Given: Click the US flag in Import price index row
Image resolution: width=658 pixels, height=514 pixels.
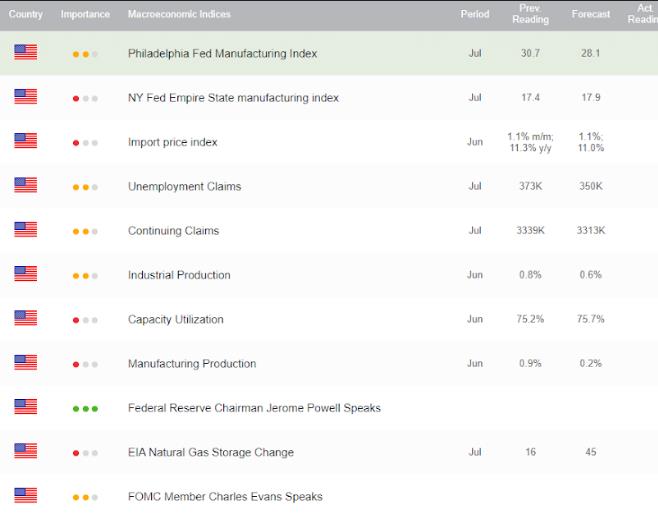Looking at the screenshot, I should (26, 141).
